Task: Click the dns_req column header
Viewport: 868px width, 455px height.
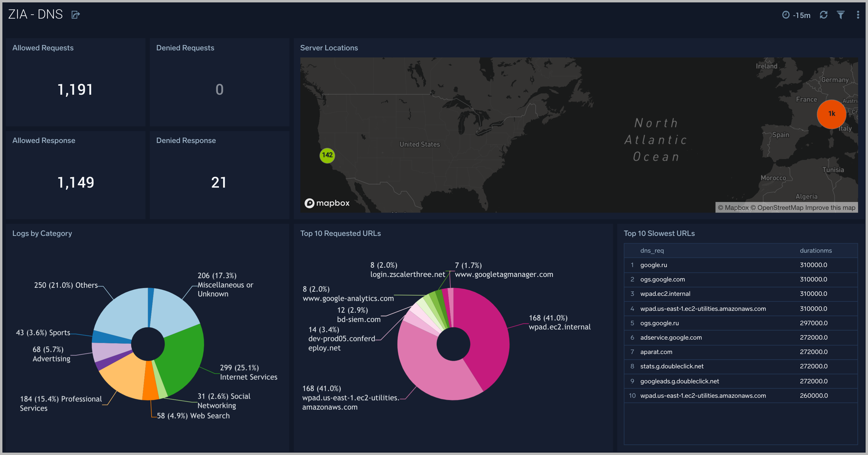Action: pyautogui.click(x=652, y=250)
